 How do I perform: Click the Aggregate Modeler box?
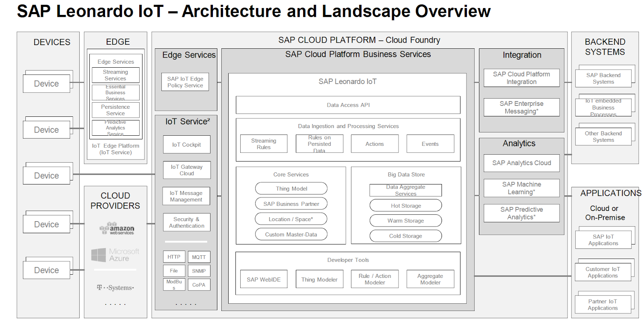(430, 279)
